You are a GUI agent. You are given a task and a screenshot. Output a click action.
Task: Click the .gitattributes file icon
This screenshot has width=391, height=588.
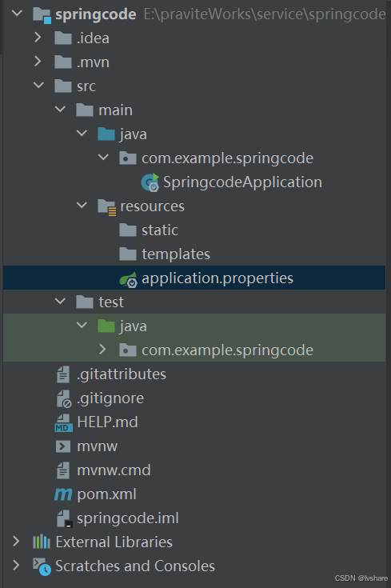63,374
